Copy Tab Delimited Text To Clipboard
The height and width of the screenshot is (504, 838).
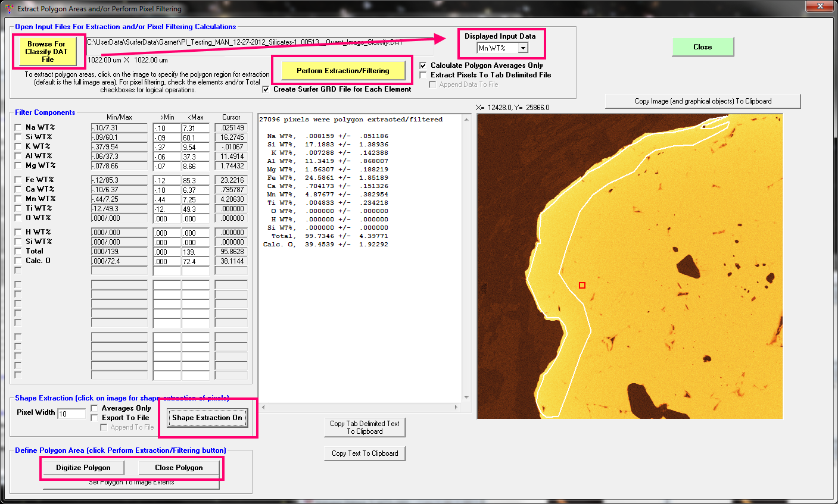coord(365,427)
